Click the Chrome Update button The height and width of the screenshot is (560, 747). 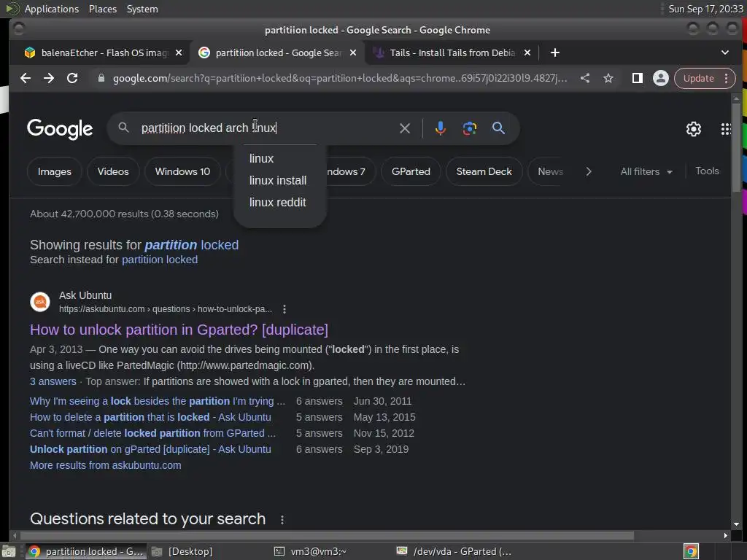pyautogui.click(x=699, y=78)
